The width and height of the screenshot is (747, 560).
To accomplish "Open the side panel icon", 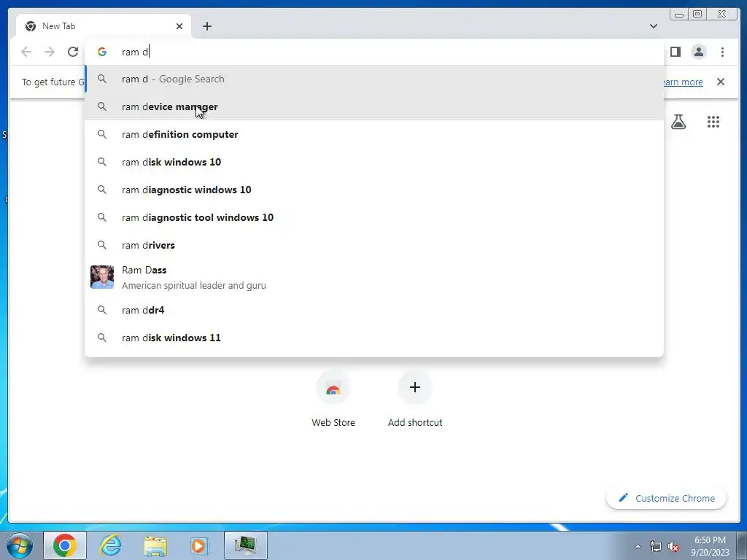I will pos(675,52).
